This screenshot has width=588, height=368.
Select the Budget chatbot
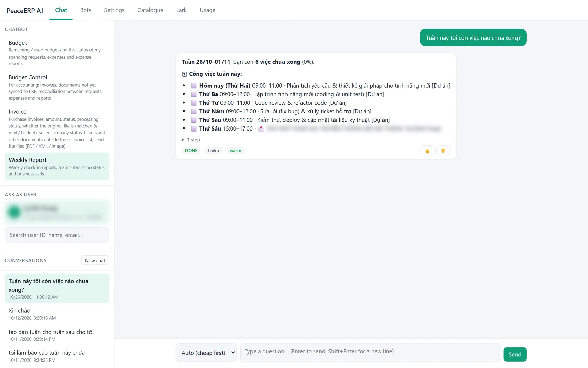click(x=57, y=52)
